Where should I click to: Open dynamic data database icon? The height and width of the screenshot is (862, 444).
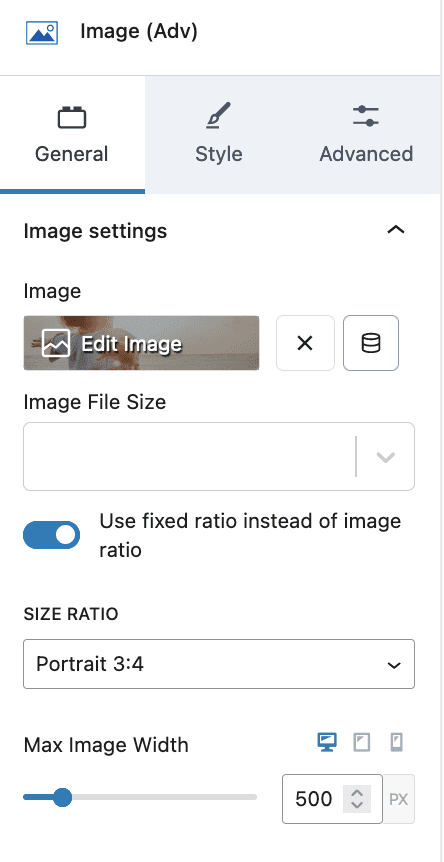371,343
